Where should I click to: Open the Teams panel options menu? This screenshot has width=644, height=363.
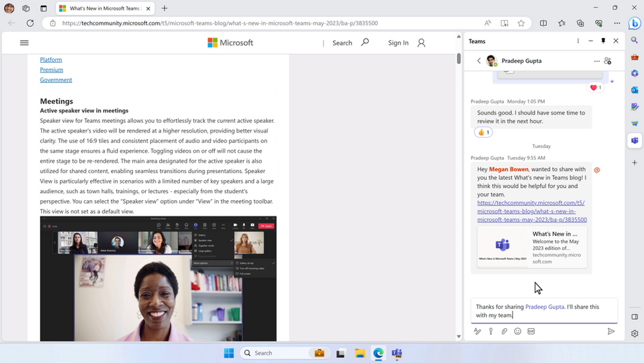(x=577, y=41)
